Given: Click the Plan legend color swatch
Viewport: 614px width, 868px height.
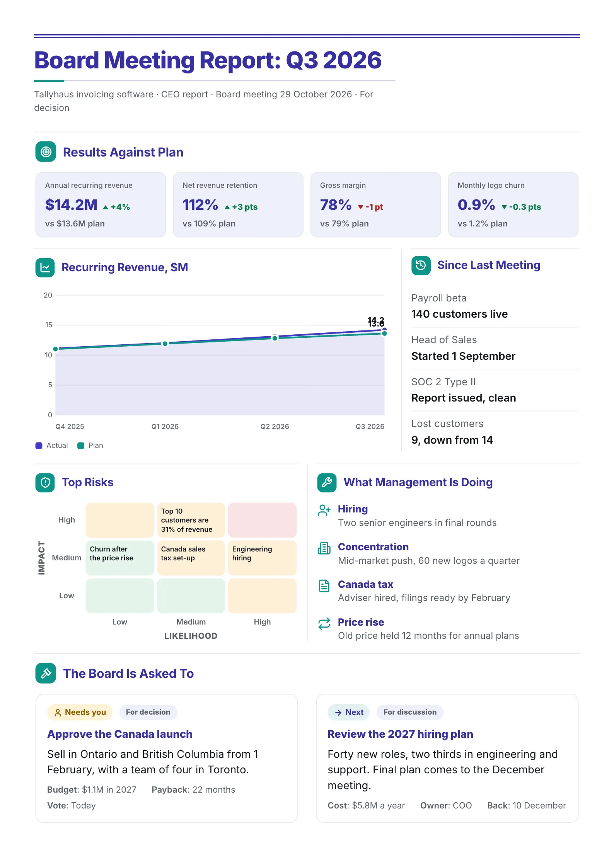Looking at the screenshot, I should coord(81,446).
